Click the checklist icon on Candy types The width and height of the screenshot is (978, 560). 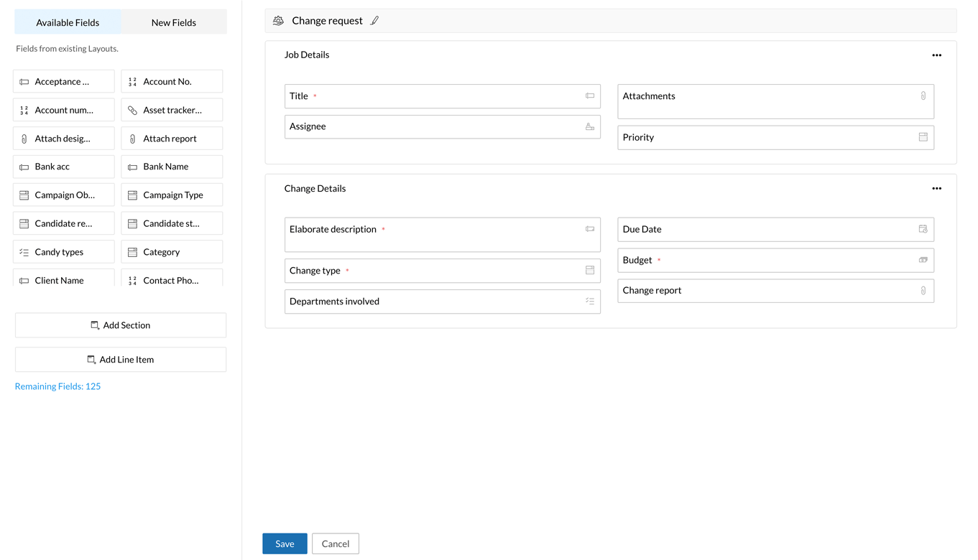24,252
